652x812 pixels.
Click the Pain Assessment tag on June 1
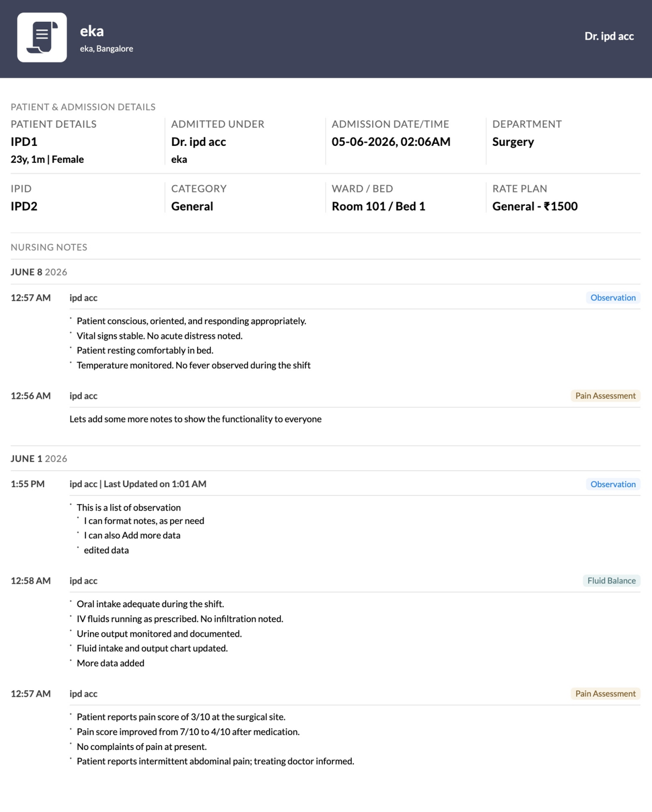click(605, 693)
